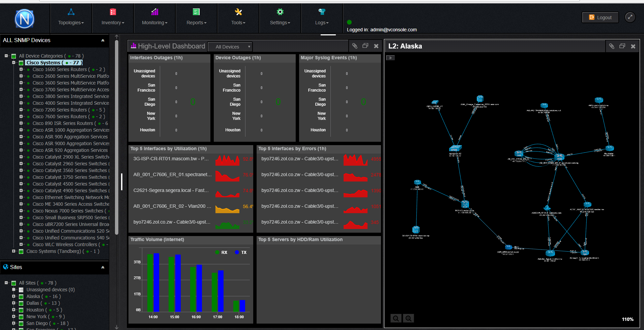Open the Inventory menu
The width and height of the screenshot is (644, 330).
[113, 18]
